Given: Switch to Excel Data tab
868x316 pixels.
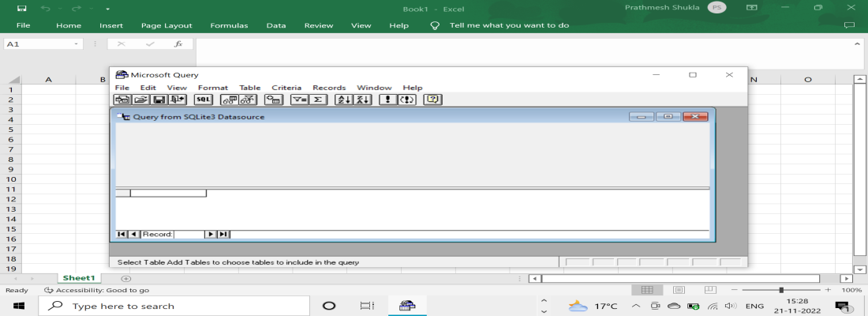Looking at the screenshot, I should tap(276, 25).
